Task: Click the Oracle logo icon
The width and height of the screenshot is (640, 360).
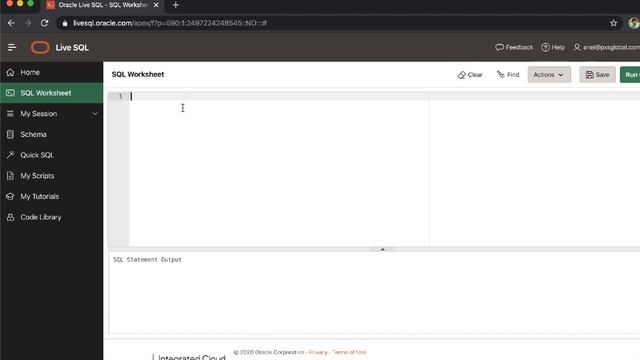Action: click(40, 48)
